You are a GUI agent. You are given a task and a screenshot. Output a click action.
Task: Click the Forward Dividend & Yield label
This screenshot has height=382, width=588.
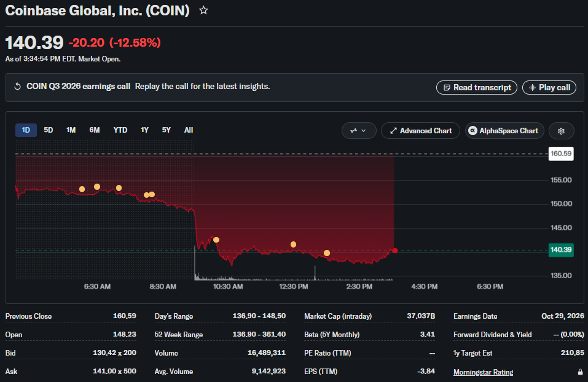492,334
